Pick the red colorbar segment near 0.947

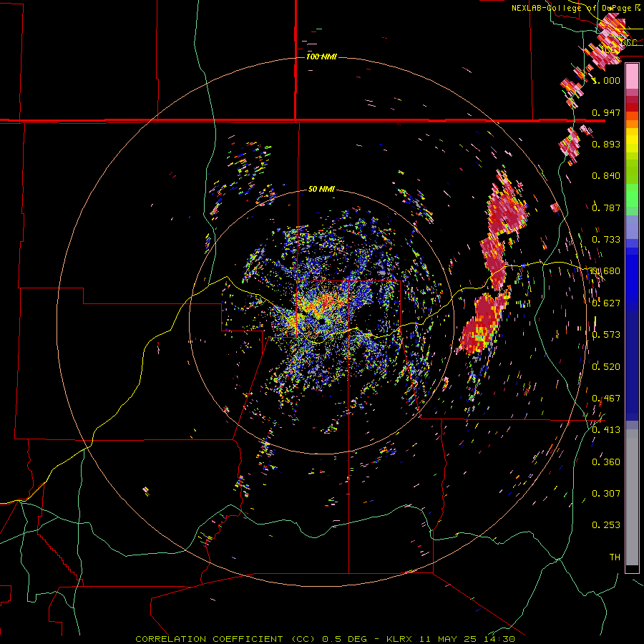(x=632, y=107)
